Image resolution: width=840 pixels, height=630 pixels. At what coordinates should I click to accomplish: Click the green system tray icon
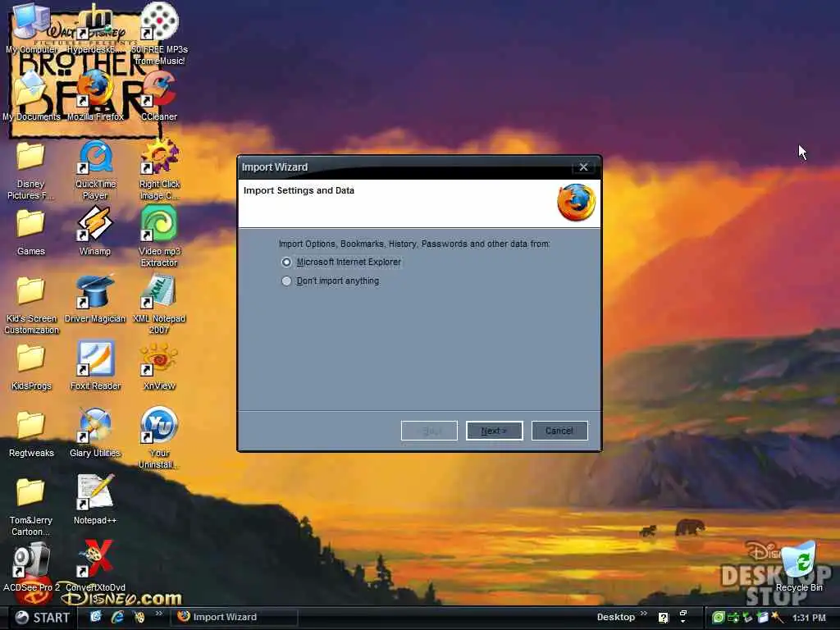point(719,618)
